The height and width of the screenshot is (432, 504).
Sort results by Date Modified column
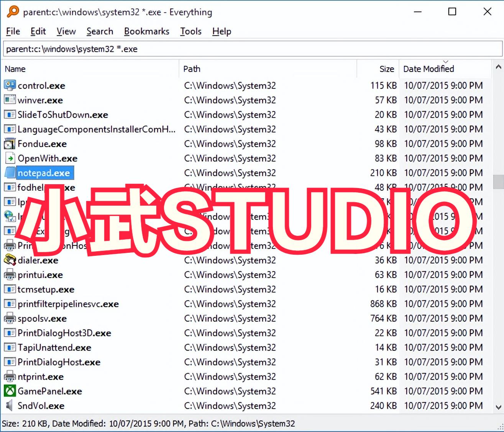pos(445,69)
